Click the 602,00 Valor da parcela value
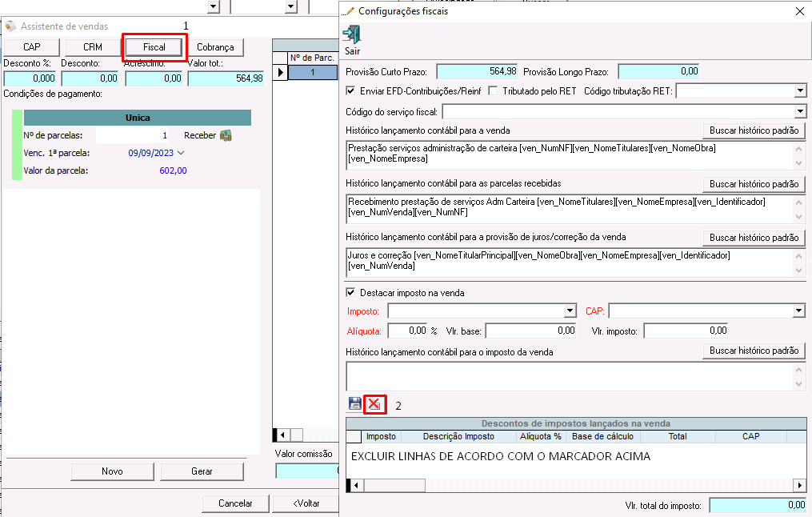 [x=173, y=170]
